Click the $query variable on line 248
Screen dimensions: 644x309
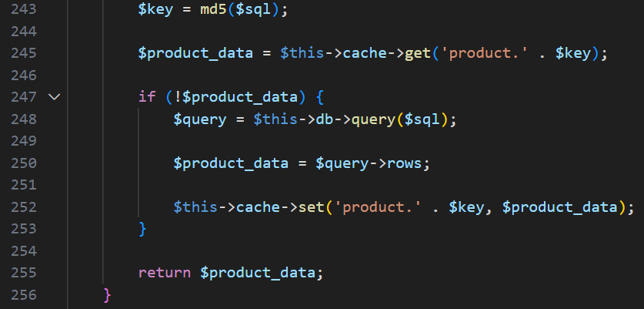pos(200,119)
